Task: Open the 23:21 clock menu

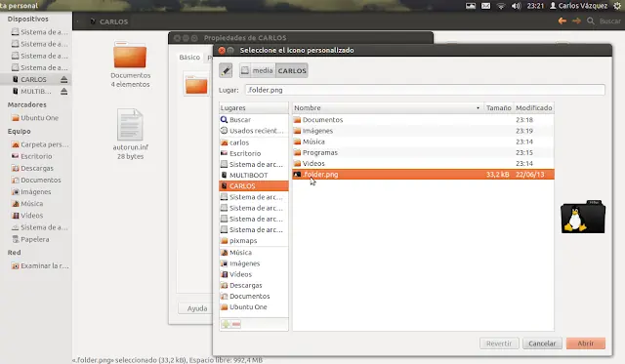Action: click(535, 6)
